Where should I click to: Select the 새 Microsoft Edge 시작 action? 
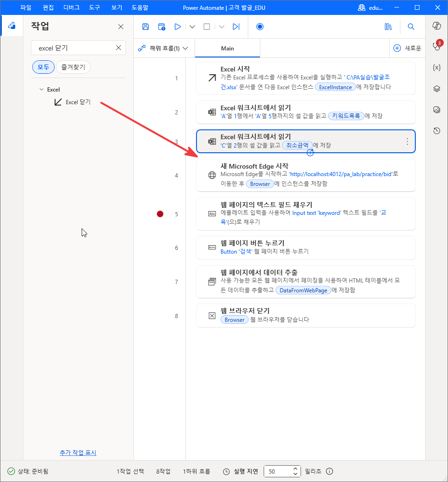306,175
